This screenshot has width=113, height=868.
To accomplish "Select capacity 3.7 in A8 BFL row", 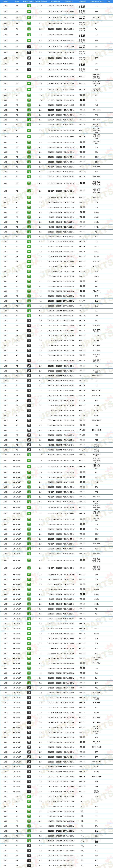I will [41, 821].
